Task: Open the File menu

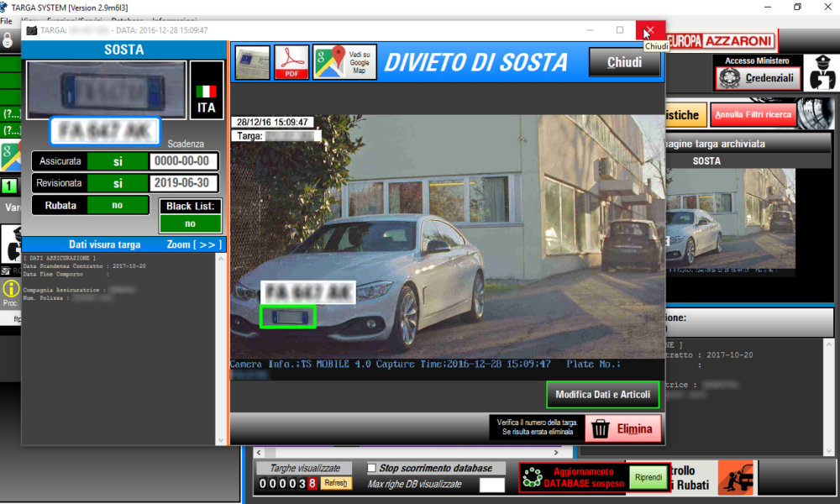Action: click(6, 20)
